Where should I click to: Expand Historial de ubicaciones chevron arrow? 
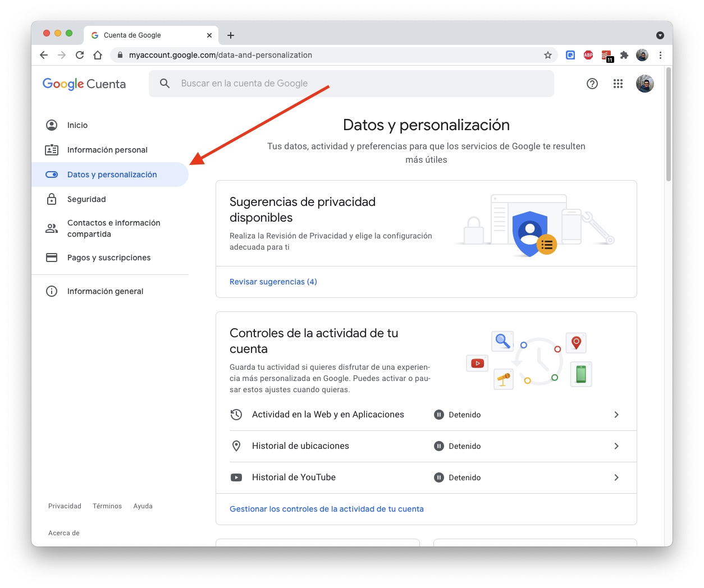coord(616,446)
